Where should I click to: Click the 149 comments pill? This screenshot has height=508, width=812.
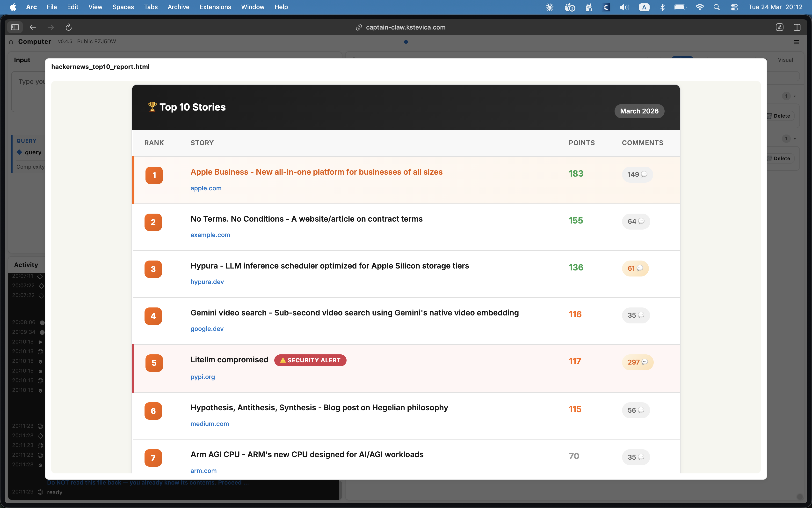point(637,174)
